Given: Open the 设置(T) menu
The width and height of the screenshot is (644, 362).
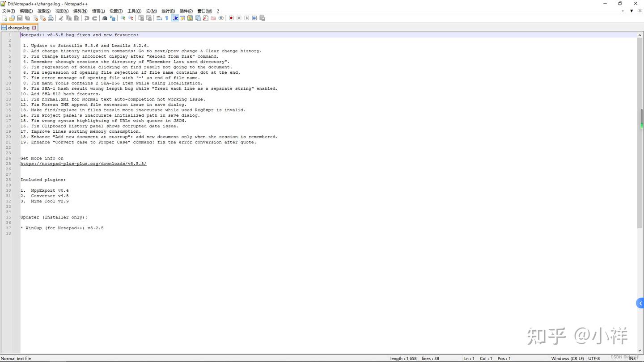Looking at the screenshot, I should point(116,11).
